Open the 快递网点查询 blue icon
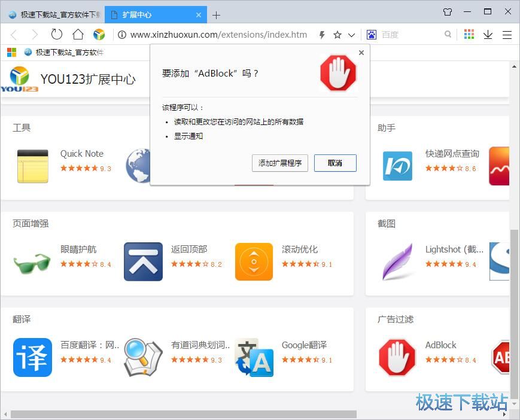 397,166
